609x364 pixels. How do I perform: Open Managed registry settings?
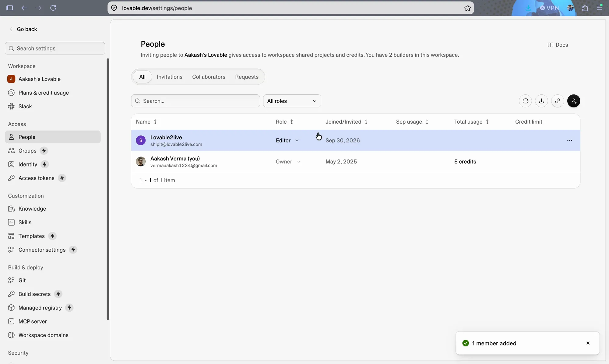pos(53,308)
